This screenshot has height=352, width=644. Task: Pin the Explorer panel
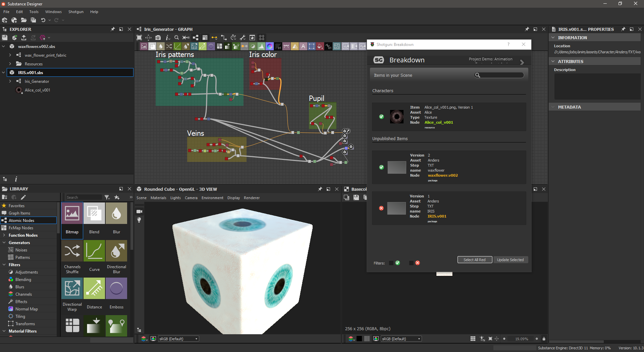coord(113,29)
